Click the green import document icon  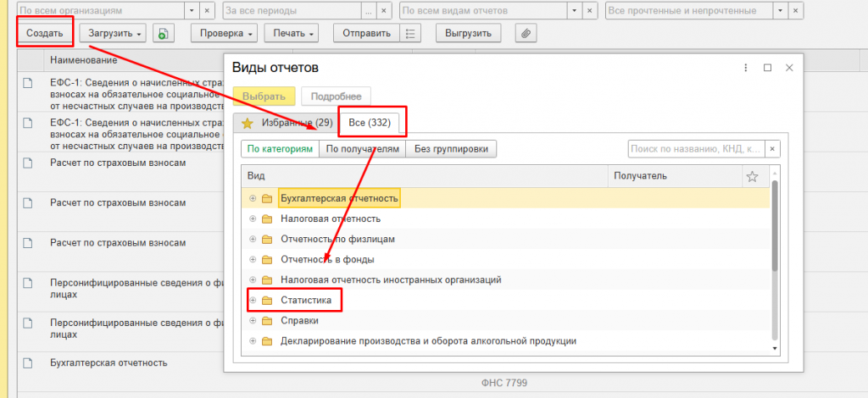(164, 33)
